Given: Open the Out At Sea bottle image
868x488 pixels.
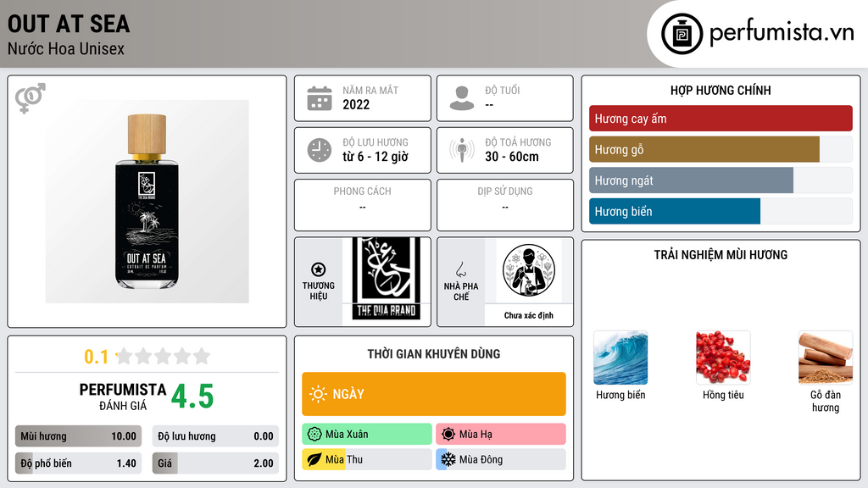Looking at the screenshot, I should coord(147,202).
